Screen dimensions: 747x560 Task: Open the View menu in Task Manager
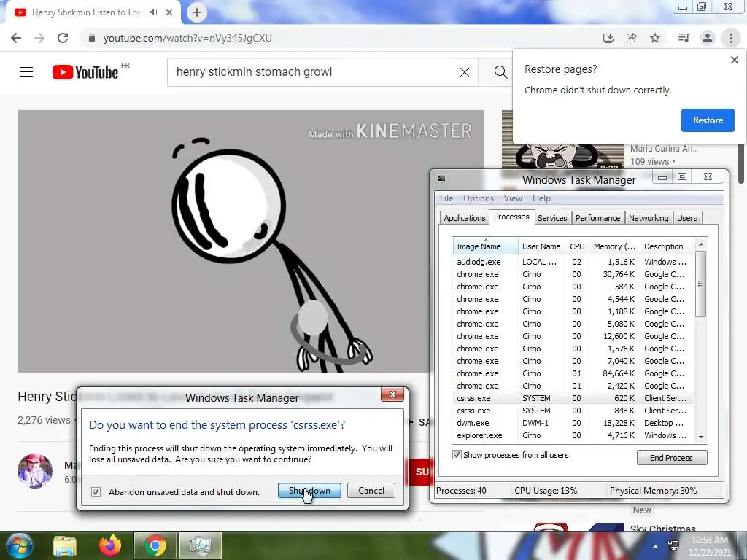click(x=513, y=198)
